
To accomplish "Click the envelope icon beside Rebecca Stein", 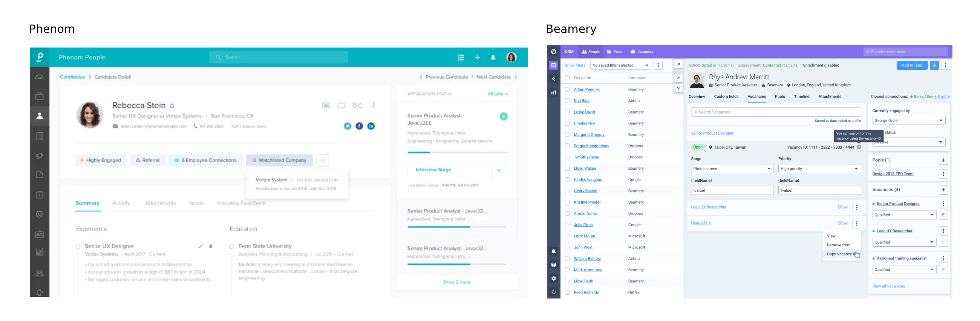I will [x=357, y=106].
